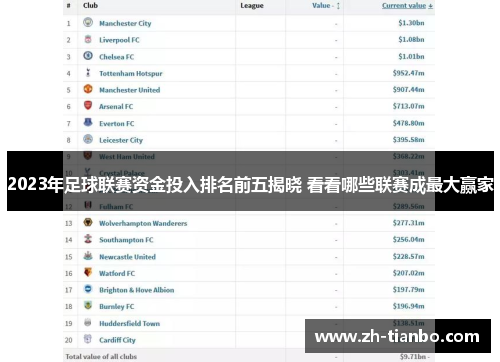Open the Arsenal FC club link
Viewport: 500px width, 362px height.
pos(116,107)
